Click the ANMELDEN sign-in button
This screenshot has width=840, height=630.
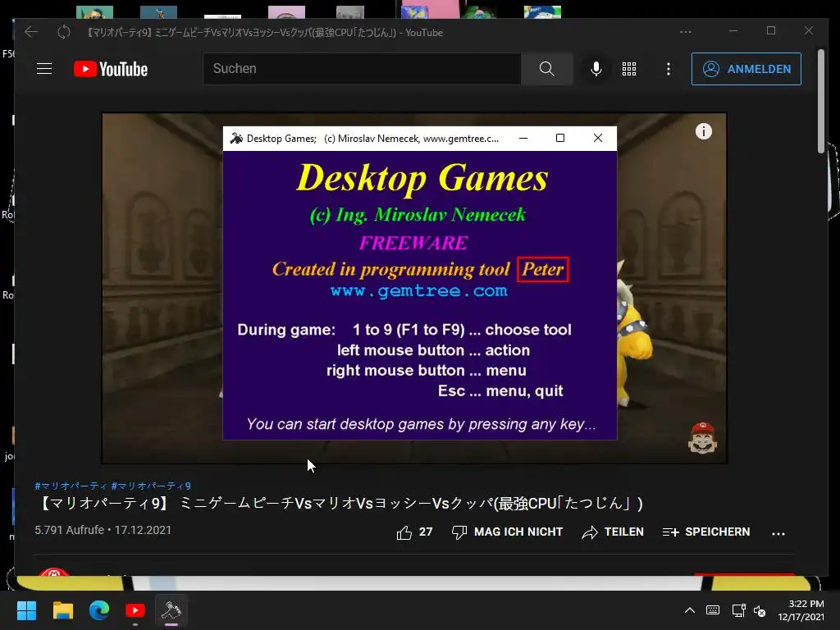pos(746,69)
